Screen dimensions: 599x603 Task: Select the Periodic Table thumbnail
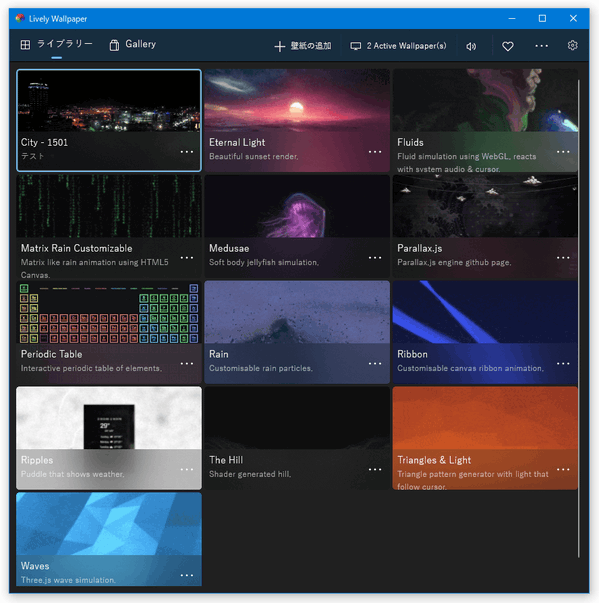pyautogui.click(x=109, y=312)
